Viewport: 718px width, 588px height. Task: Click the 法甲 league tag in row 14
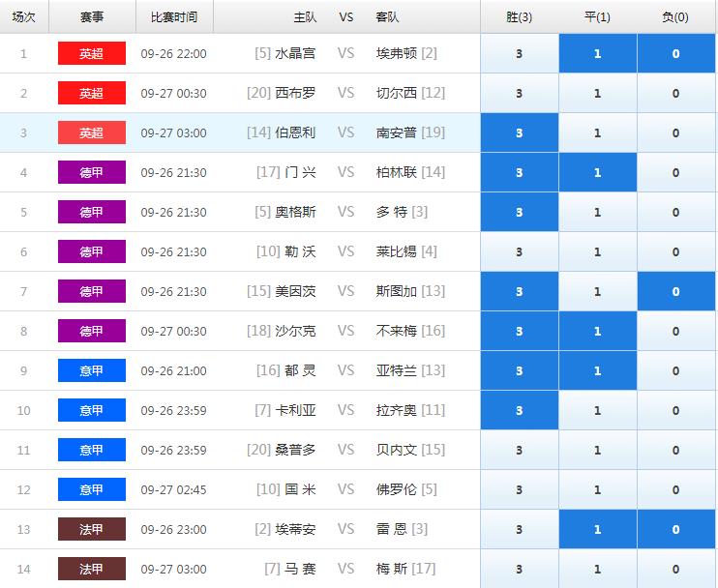tap(92, 570)
